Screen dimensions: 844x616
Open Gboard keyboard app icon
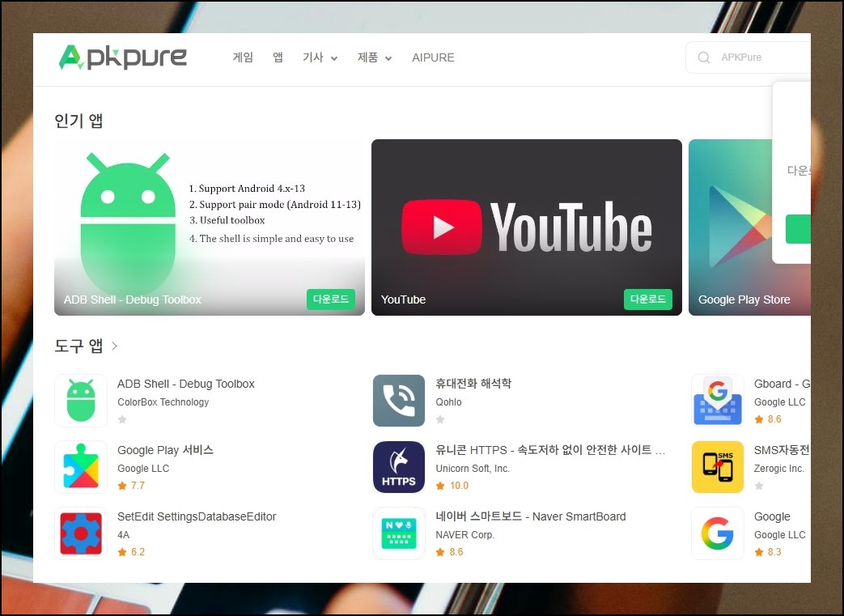[x=718, y=401]
